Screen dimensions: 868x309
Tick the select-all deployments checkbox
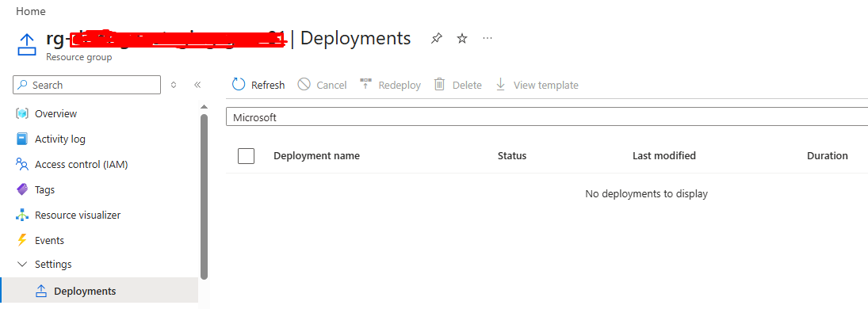coord(246,156)
